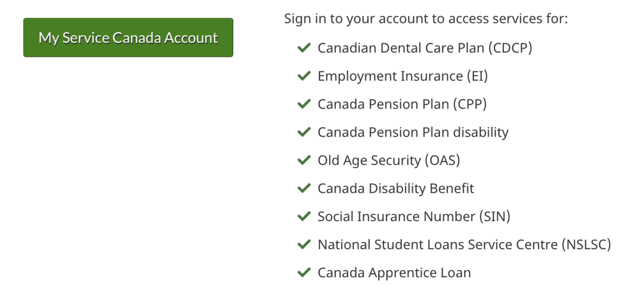This screenshot has height=288, width=644.
Task: Select the Employment Insurance (EI) list item
Action: pos(402,76)
